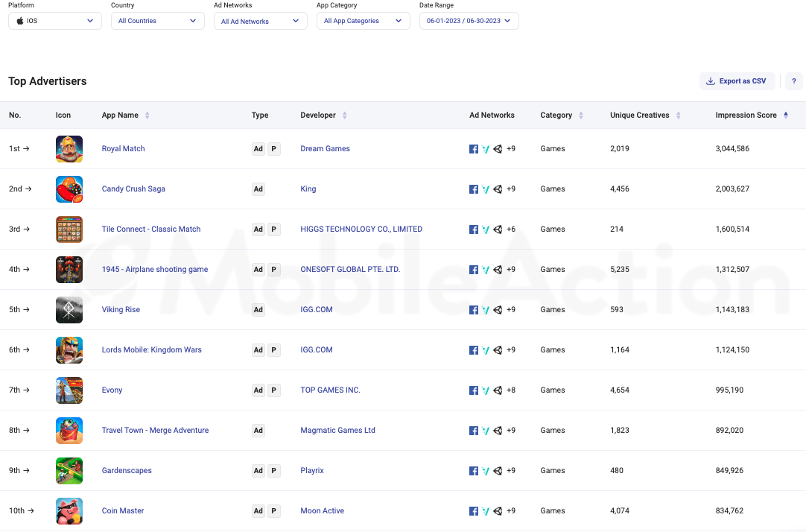Click unique creatives value 5,235
Screen dimensions: 806x532
pyautogui.click(x=620, y=269)
